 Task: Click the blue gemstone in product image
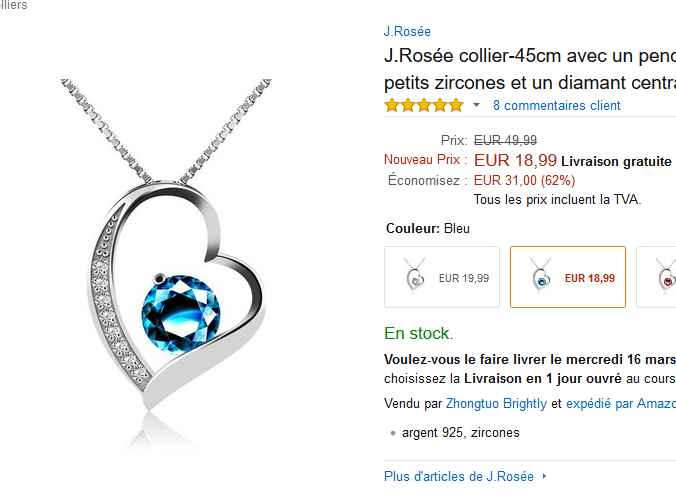[x=181, y=314]
